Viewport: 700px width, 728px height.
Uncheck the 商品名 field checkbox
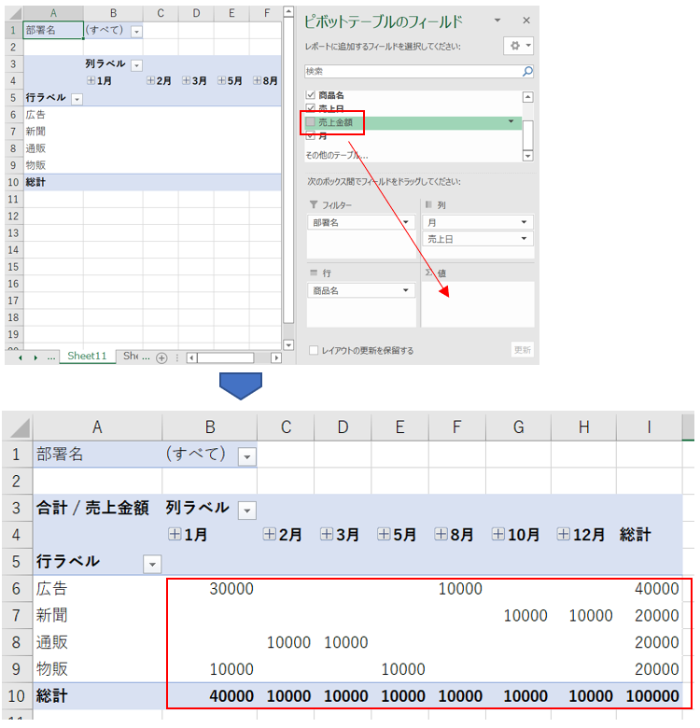311,95
